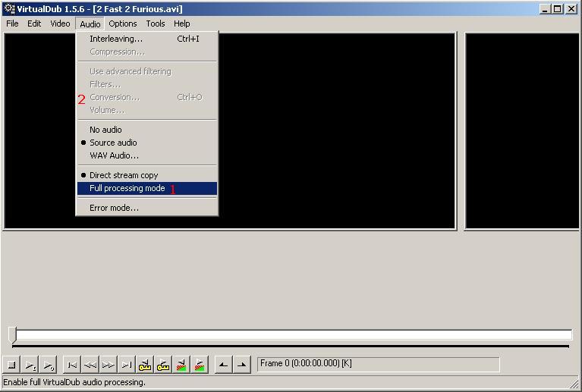Choose Interleaving from the Audio menu

click(147, 39)
